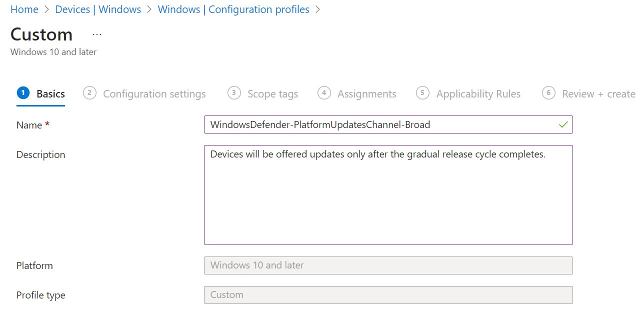Click the Platform field showing Windows 10
644x318 pixels.
[388, 265]
